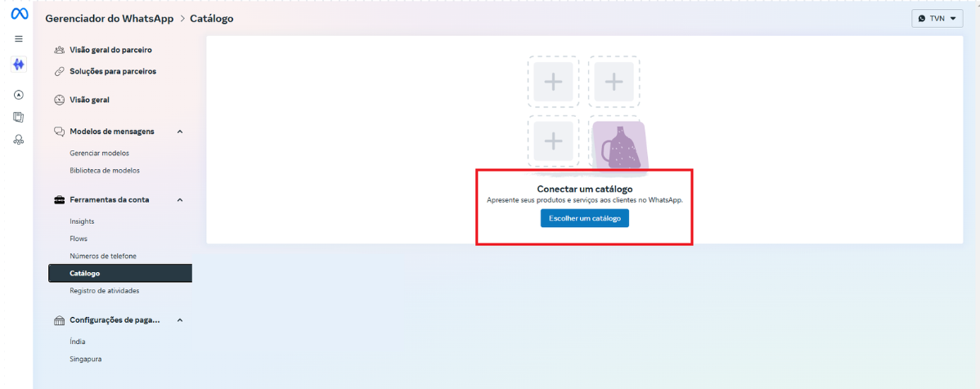The image size is (980, 389).
Task: Open Insights under Ferramentas da conta
Action: pos(82,221)
